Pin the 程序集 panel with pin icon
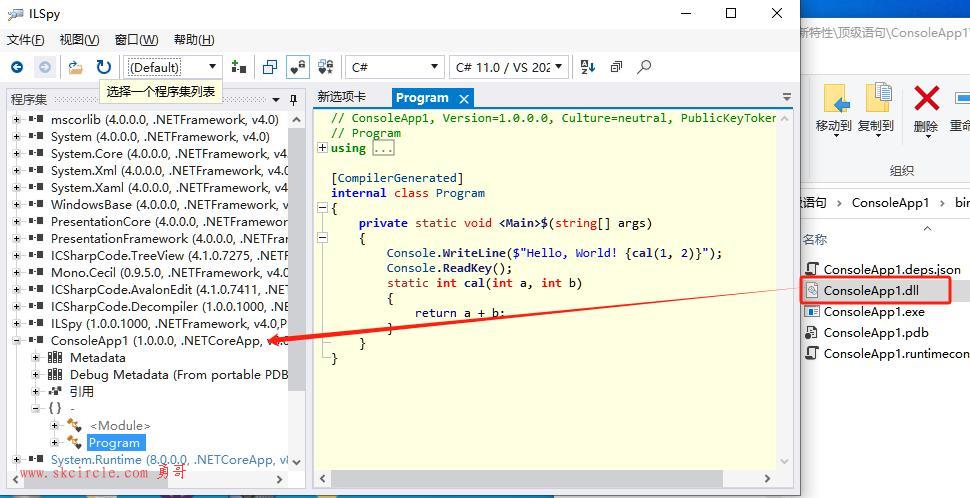 pos(293,100)
